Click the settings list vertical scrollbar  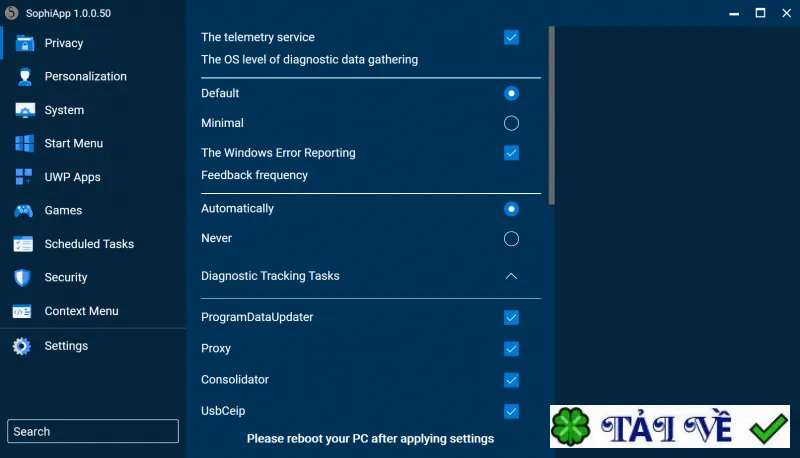point(552,115)
